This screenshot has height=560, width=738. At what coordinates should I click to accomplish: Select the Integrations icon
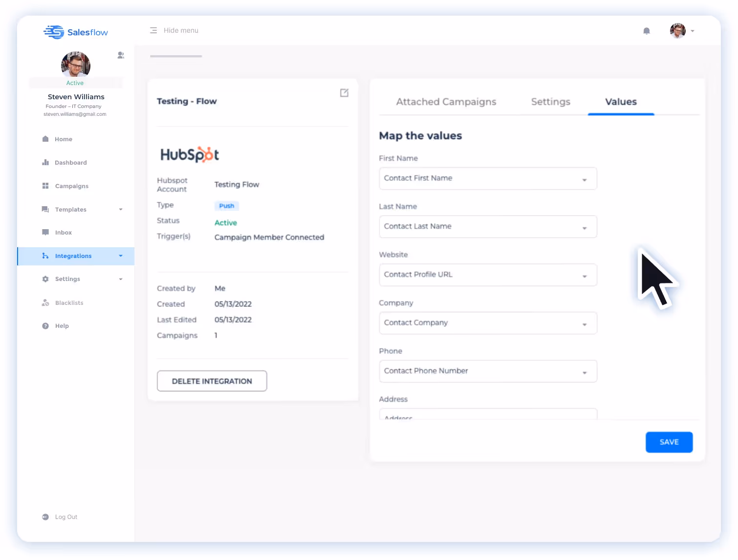click(44, 256)
